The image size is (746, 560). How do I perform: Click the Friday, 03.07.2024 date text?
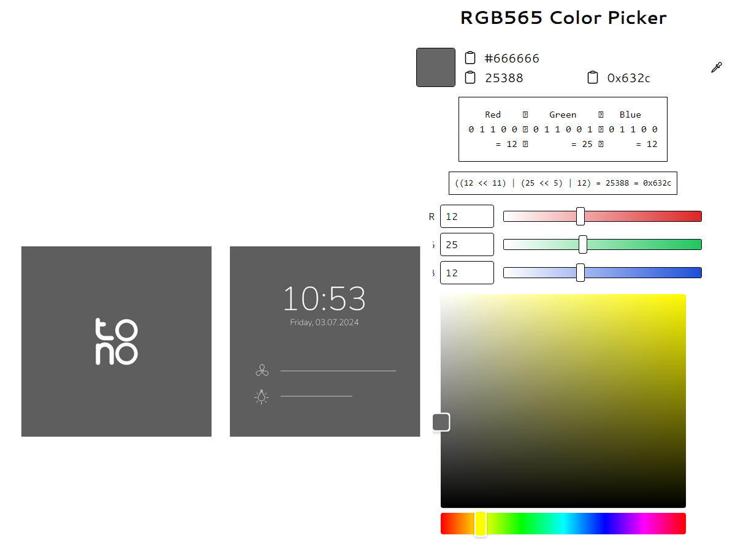[324, 322]
